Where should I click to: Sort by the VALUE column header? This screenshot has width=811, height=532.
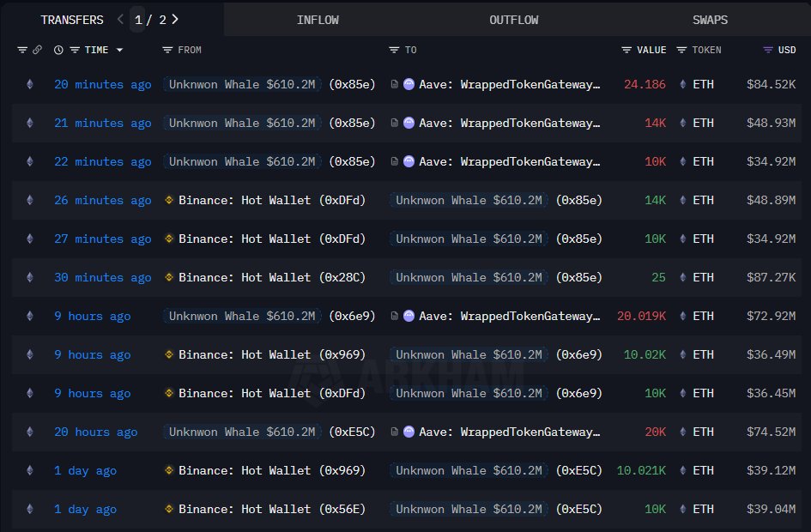point(651,50)
